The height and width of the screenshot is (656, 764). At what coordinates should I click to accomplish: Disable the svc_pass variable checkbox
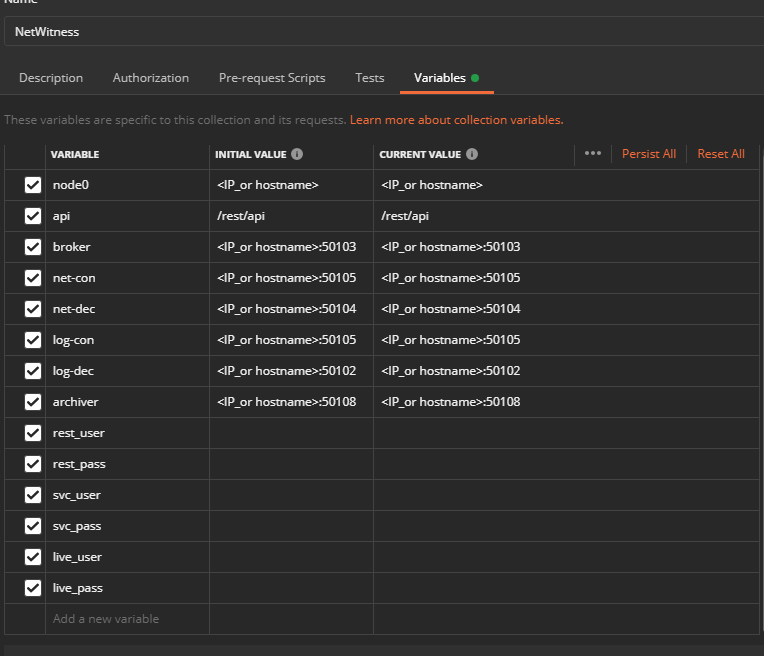click(x=33, y=526)
